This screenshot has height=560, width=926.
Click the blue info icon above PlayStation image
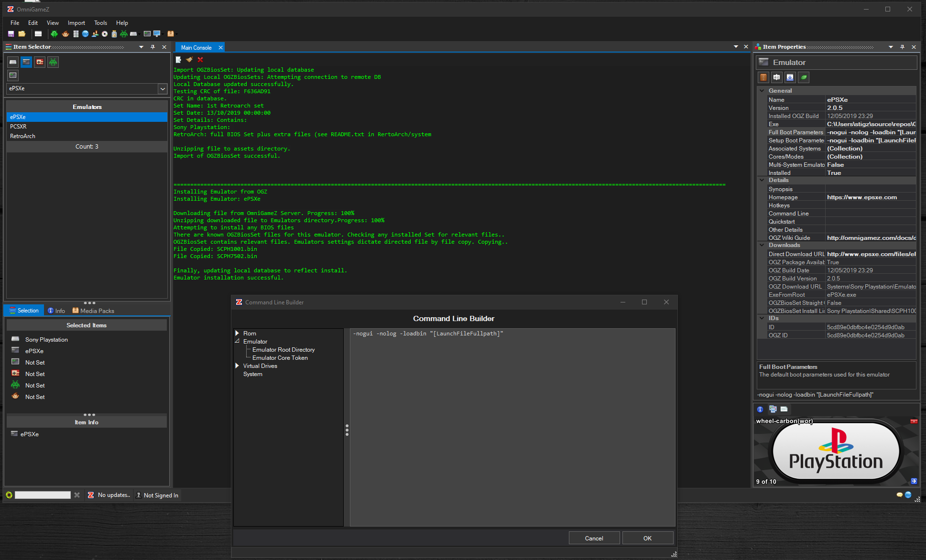(x=760, y=409)
